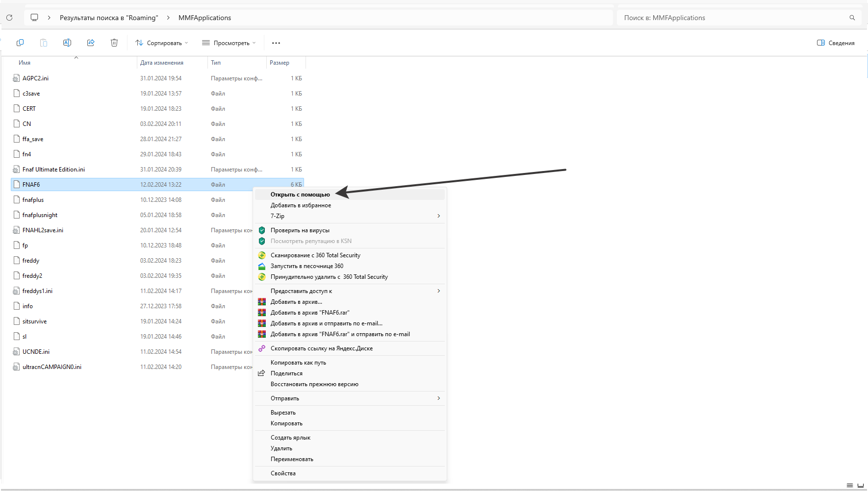Click the FNAF6 file icon
This screenshot has height=491, width=868.
click(x=16, y=185)
